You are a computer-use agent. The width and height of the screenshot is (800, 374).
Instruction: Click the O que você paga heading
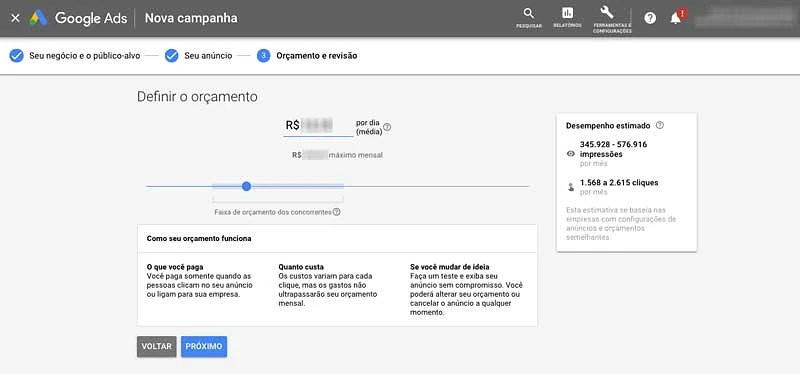175,267
